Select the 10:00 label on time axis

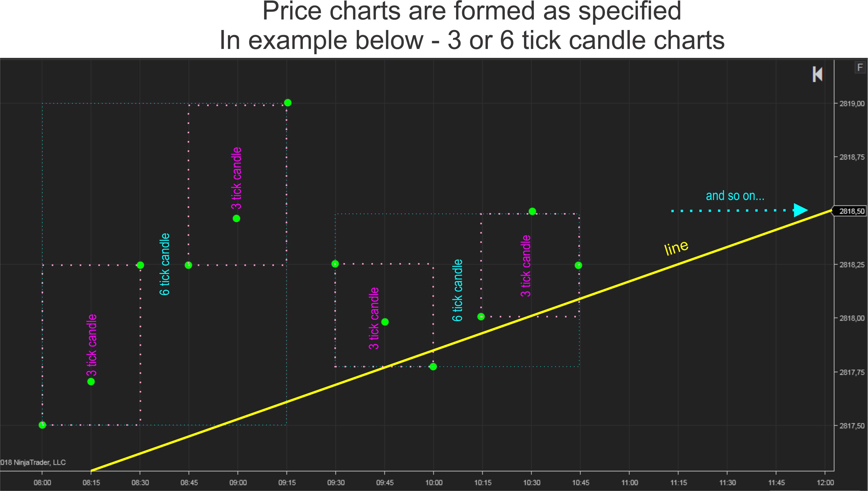(x=434, y=483)
